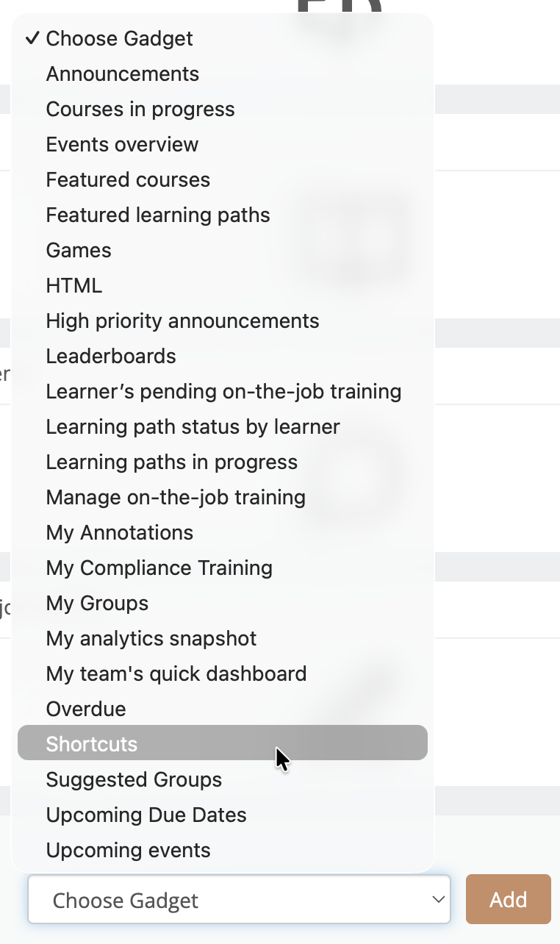Select High priority announcements option
Image resolution: width=560 pixels, height=944 pixels.
coord(182,321)
